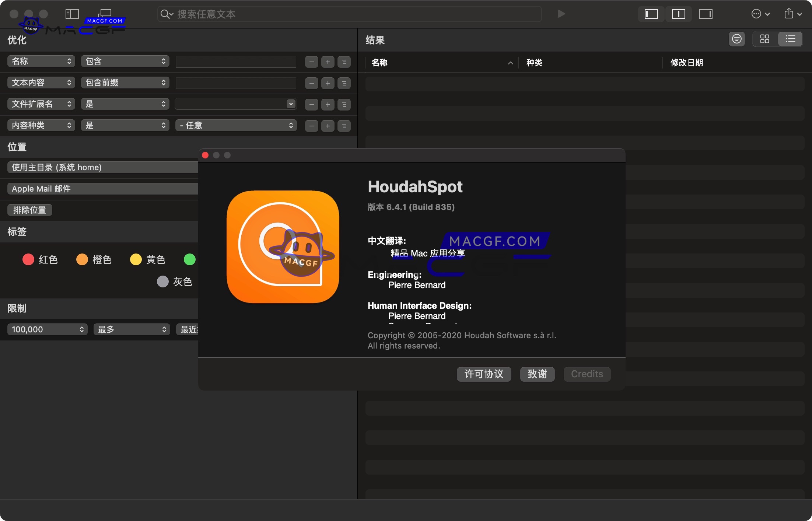Add a new criterion with the plus button
The image size is (812, 521).
coord(328,62)
